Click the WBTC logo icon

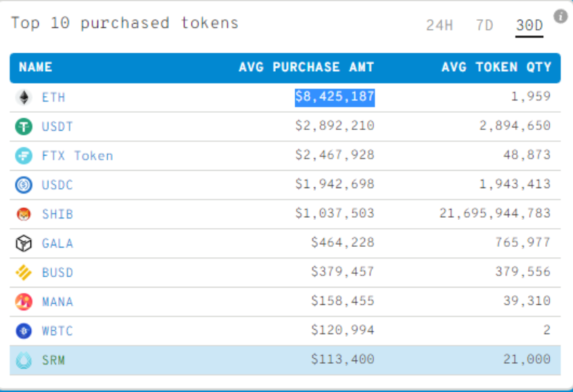tap(24, 331)
